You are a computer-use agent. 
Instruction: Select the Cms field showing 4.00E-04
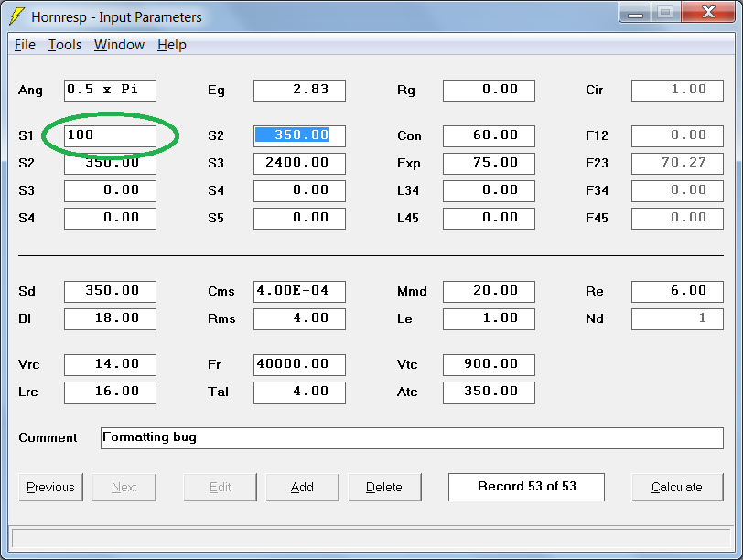(299, 291)
